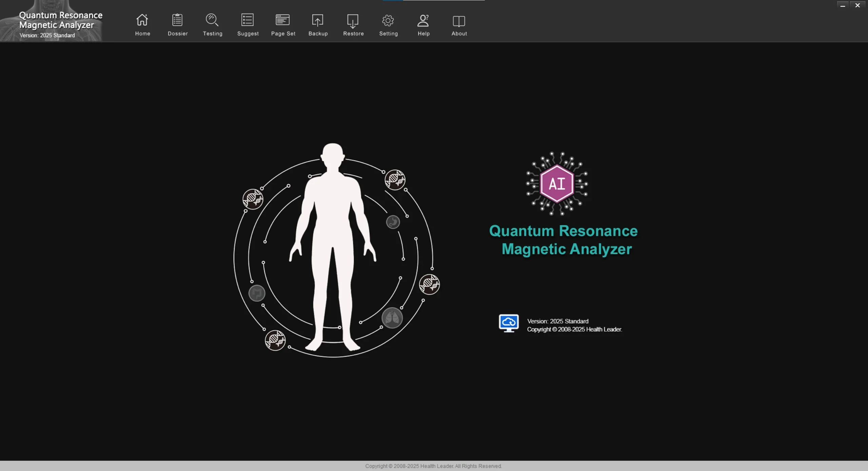Open the Testing screen from the toolbar

point(212,24)
